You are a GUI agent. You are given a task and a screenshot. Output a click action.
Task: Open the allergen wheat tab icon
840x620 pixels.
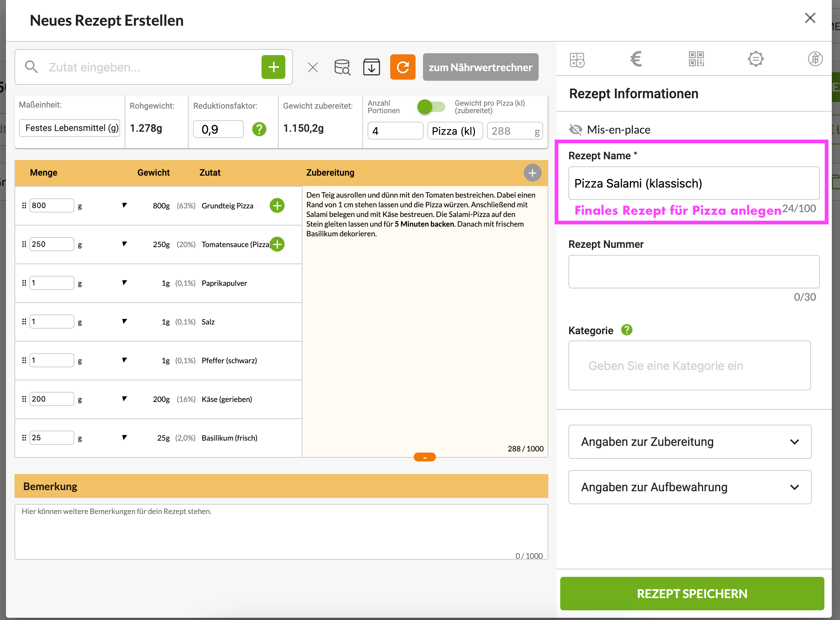coord(815,59)
